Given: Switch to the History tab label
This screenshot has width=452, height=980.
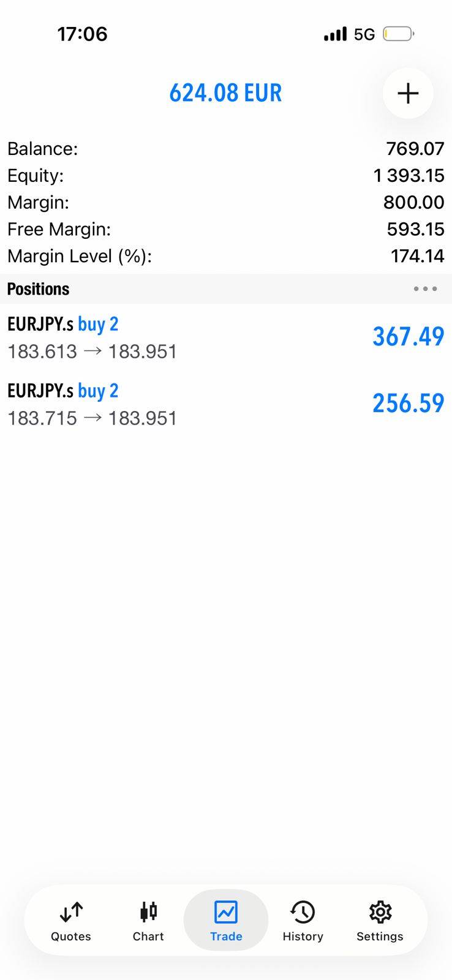Looking at the screenshot, I should click(303, 937).
